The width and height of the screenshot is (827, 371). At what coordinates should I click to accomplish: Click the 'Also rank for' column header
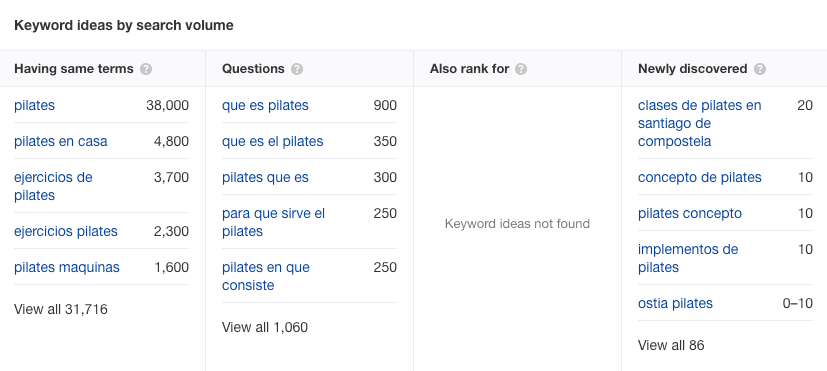pos(469,69)
